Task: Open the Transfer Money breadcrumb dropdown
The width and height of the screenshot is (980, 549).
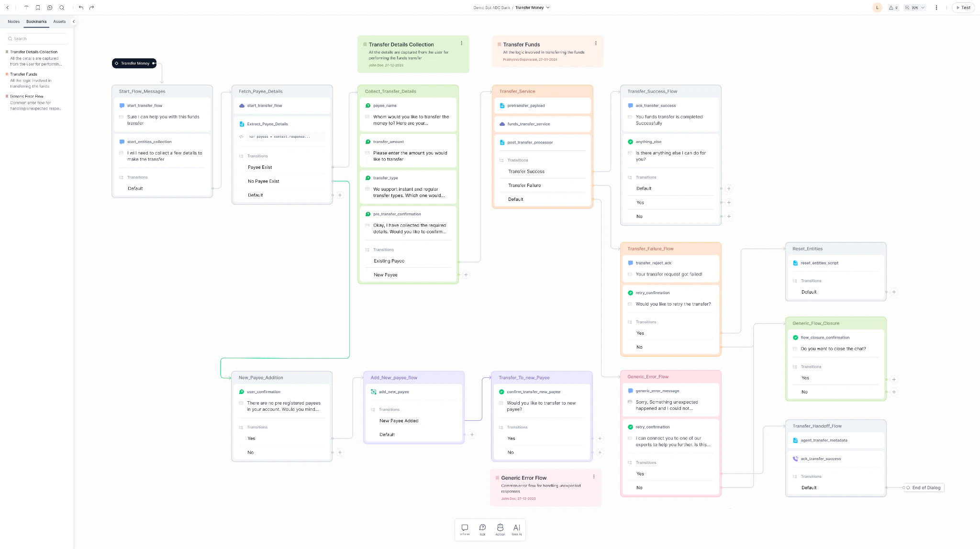Action: (x=548, y=7)
